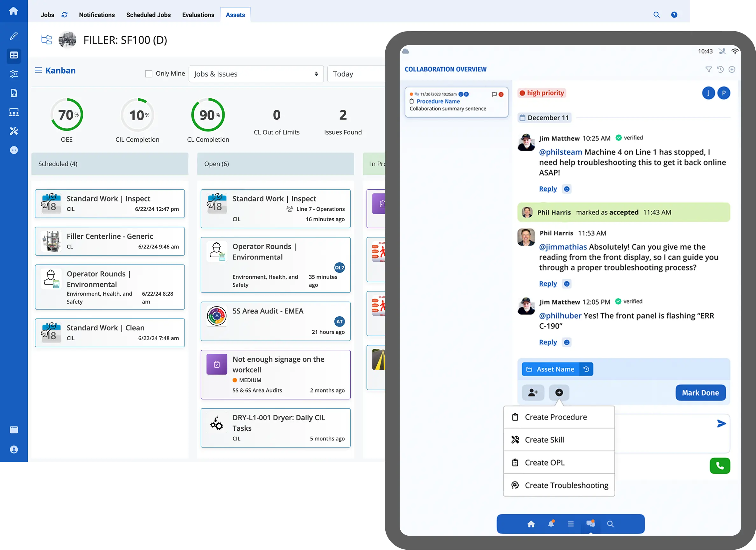Open search in the top bar
The height and width of the screenshot is (550, 756).
tap(656, 15)
